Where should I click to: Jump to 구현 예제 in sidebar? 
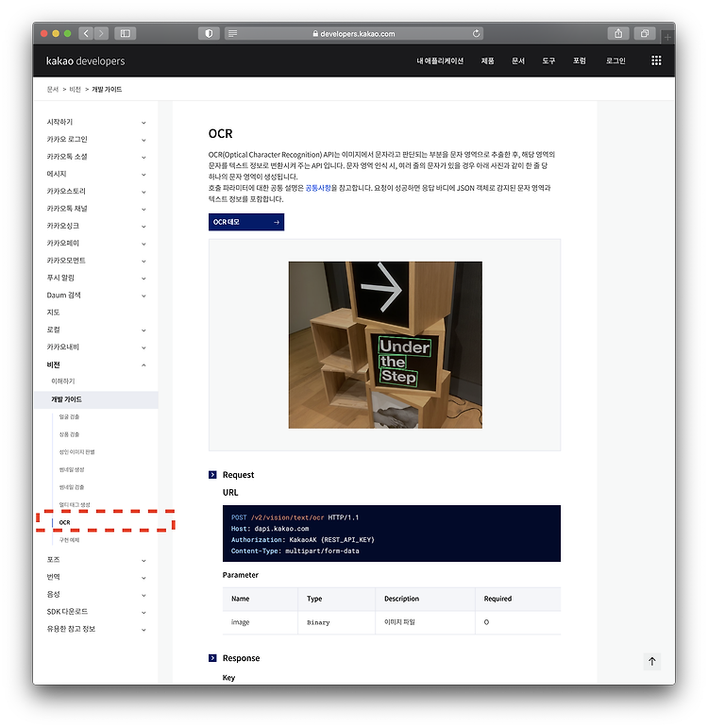69,540
